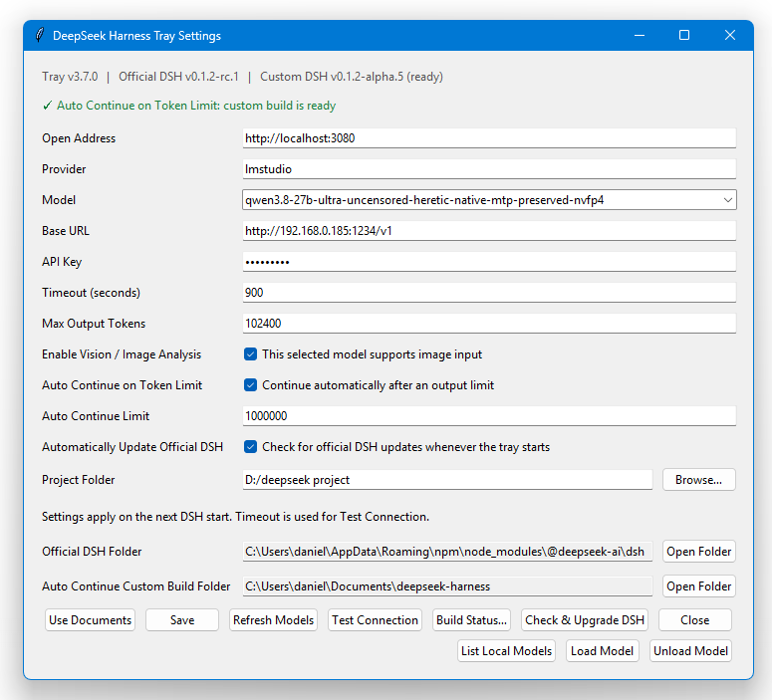Click the Provider field containing lmstudio
The height and width of the screenshot is (700, 772).
point(489,169)
